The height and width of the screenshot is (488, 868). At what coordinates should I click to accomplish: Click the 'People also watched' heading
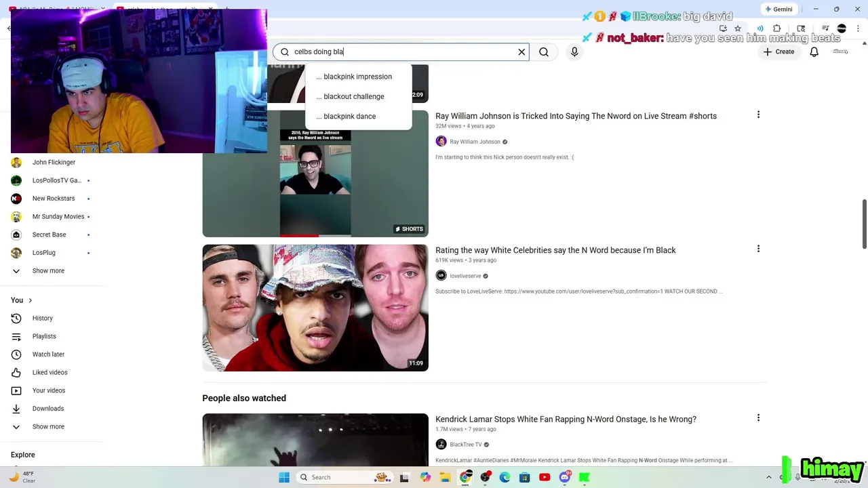[x=244, y=398]
